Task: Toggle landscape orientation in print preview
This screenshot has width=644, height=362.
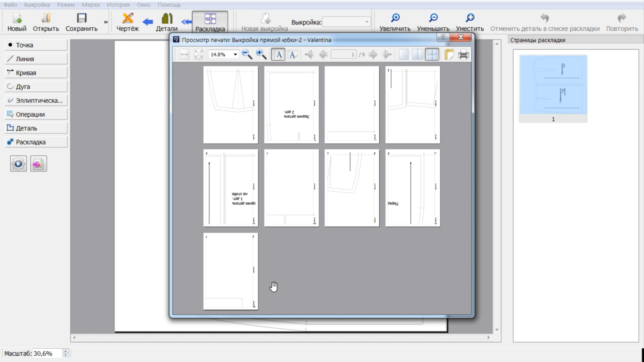Action: [292, 54]
